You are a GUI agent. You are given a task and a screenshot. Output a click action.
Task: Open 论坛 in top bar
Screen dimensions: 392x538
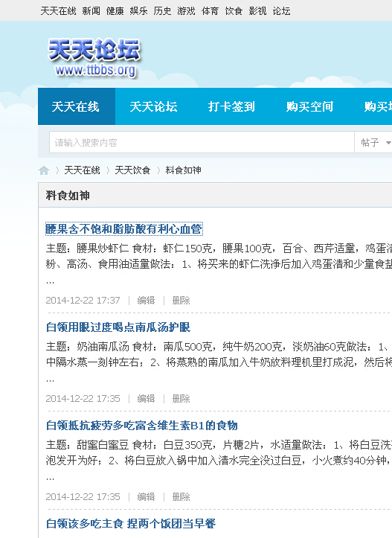281,11
